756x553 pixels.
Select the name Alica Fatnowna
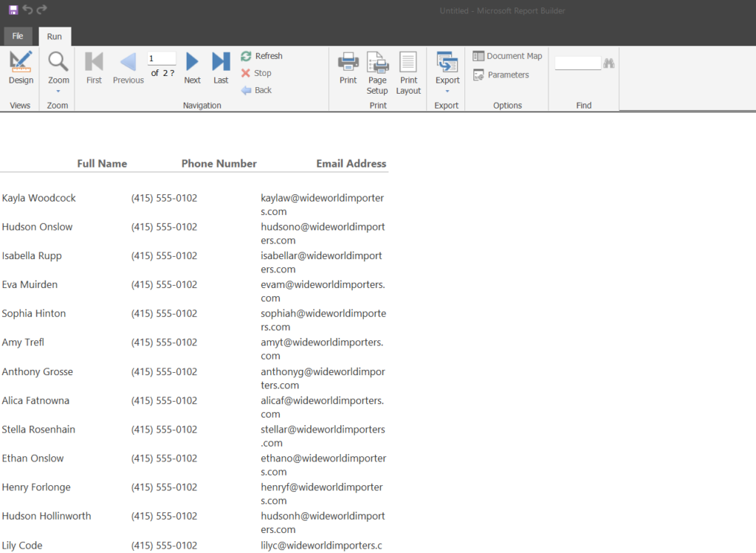coord(35,401)
